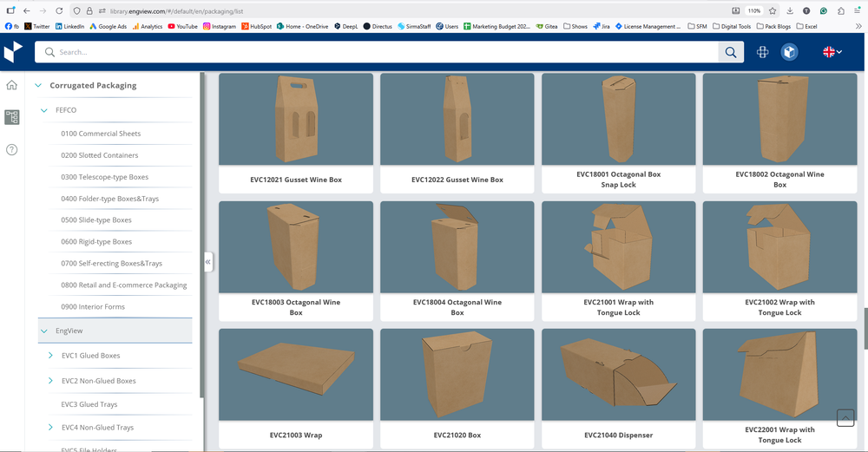The height and width of the screenshot is (452, 868).
Task: Go back with browser back arrow
Action: pos(27,10)
